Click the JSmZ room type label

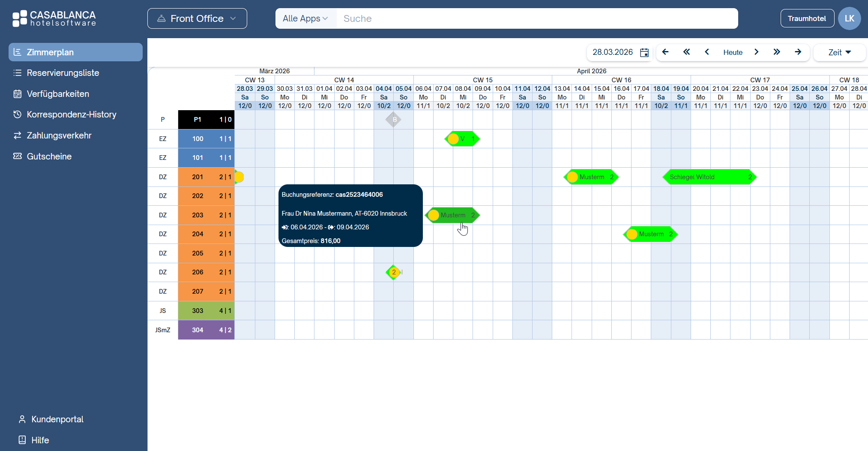click(163, 330)
